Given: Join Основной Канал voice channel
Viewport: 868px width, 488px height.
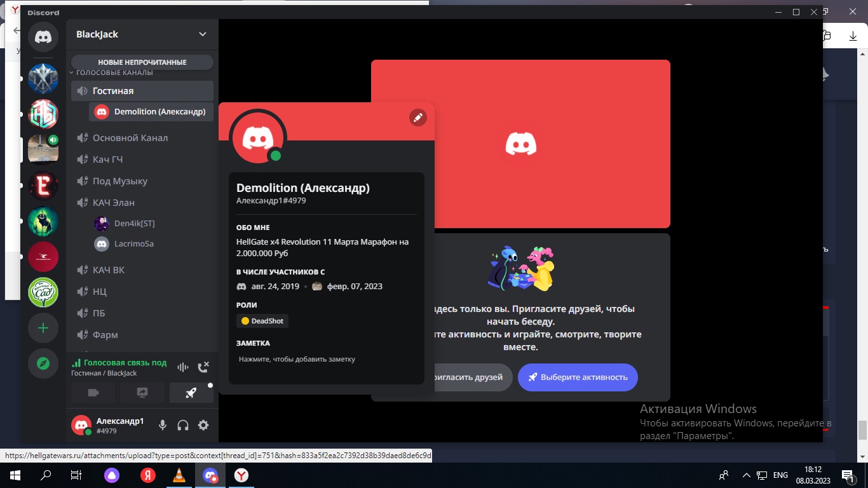Looking at the screenshot, I should 142,138.
